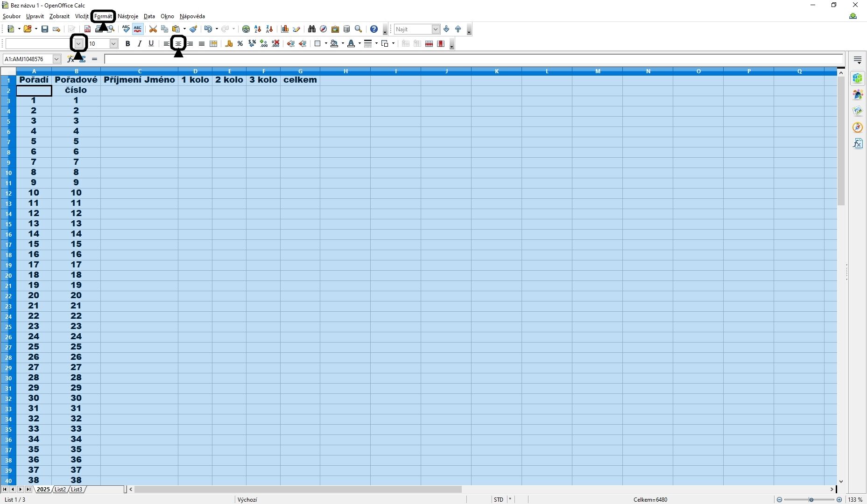Open the font size dropdown
Viewport: 867px width, 504px height.
[113, 43]
